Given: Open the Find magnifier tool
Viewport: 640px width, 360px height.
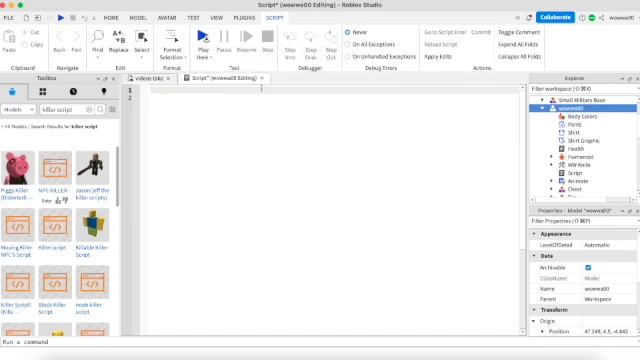Looking at the screenshot, I should [x=98, y=36].
